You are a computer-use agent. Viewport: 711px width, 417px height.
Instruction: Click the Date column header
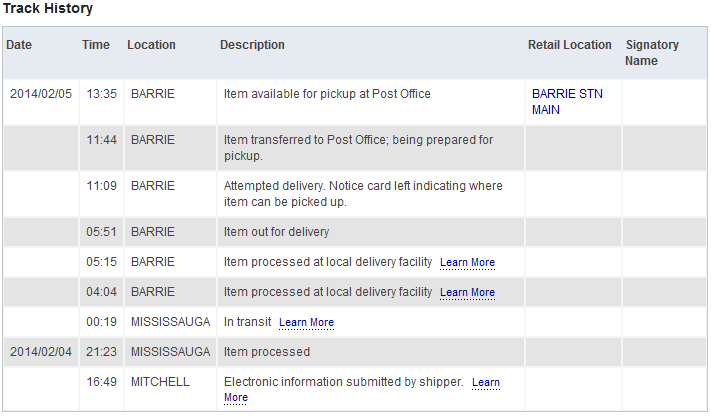pos(19,45)
